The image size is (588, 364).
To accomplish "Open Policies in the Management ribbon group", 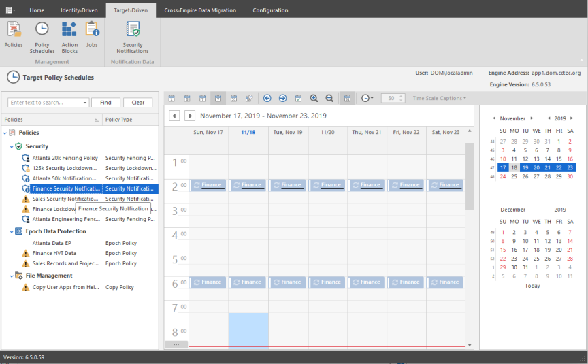I will pyautogui.click(x=14, y=35).
